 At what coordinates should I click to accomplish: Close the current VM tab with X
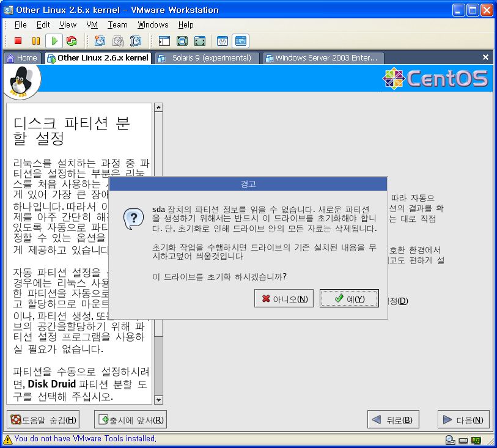coord(485,57)
